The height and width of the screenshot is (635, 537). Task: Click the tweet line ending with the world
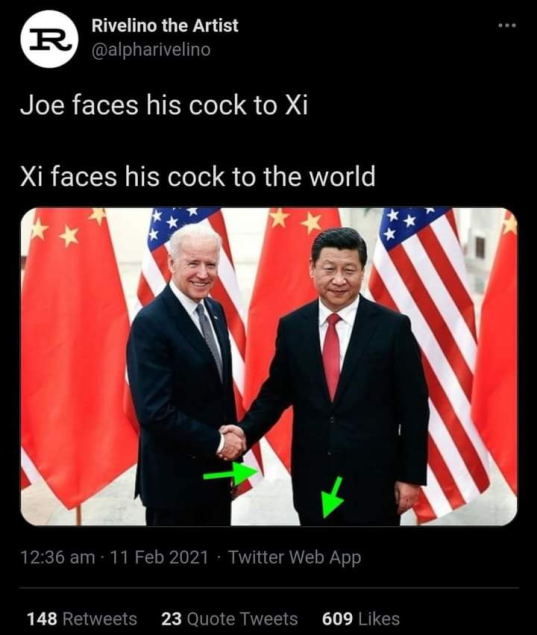click(x=198, y=177)
